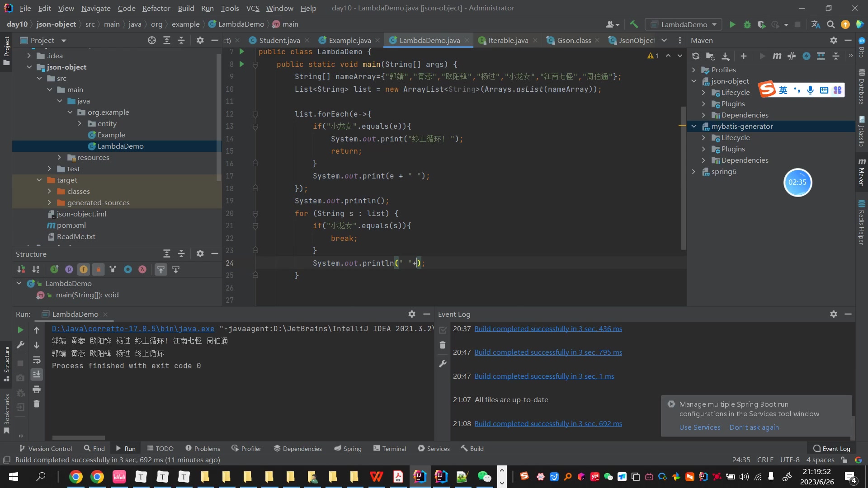This screenshot has width=868, height=488.
Task: Open the translate icon in toolbar
Action: click(x=816, y=24)
